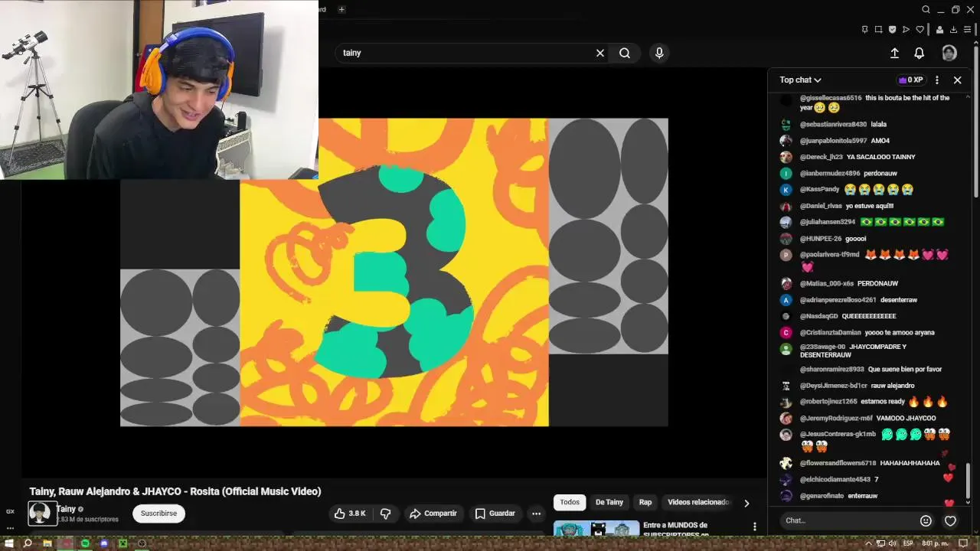Open Tainy channel avatar

coord(40,513)
